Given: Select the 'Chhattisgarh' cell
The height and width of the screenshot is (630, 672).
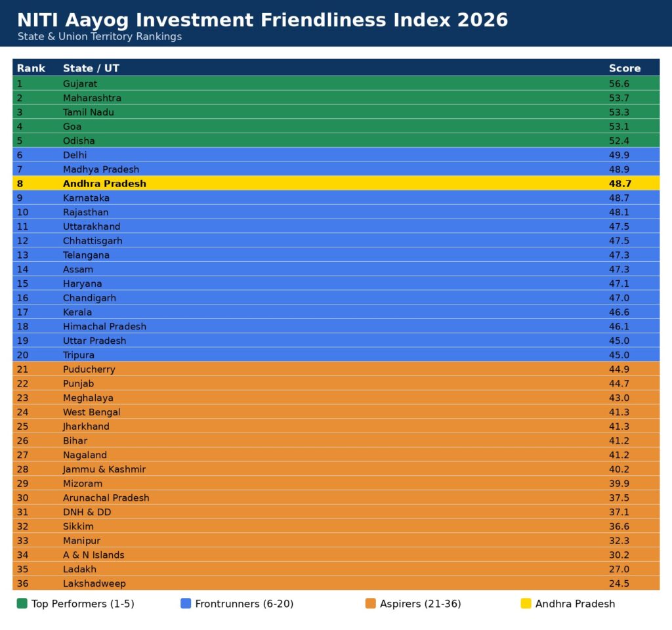Looking at the screenshot, I should click(93, 241).
